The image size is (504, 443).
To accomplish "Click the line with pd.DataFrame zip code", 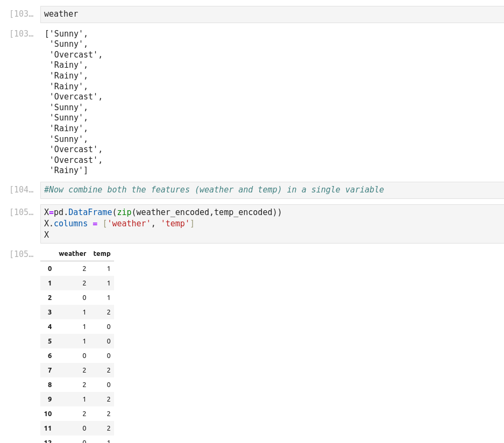I will tap(163, 212).
